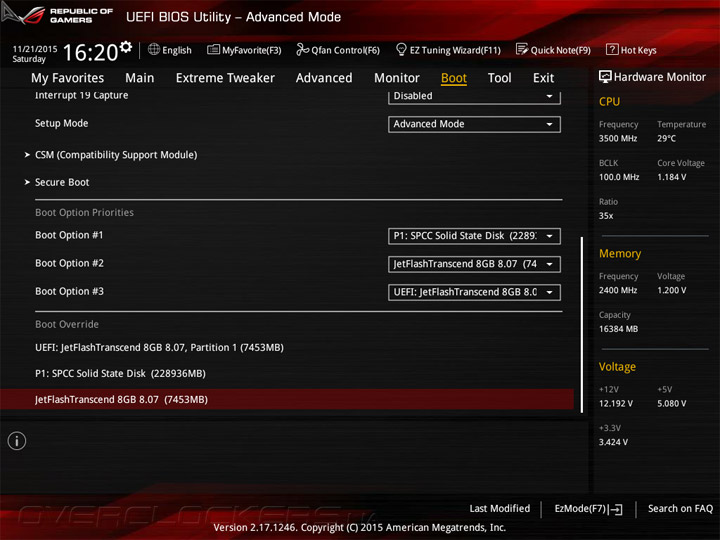Click the Qfan Control fan icon
720x540 pixels.
tap(302, 50)
